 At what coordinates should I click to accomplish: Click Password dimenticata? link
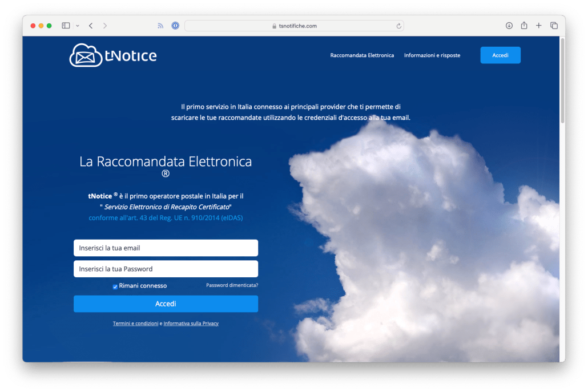(x=232, y=285)
